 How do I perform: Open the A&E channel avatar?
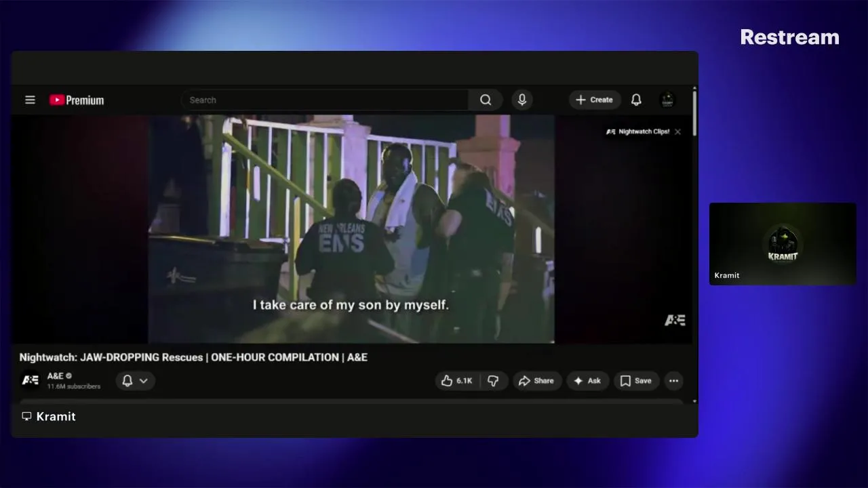[x=31, y=380]
